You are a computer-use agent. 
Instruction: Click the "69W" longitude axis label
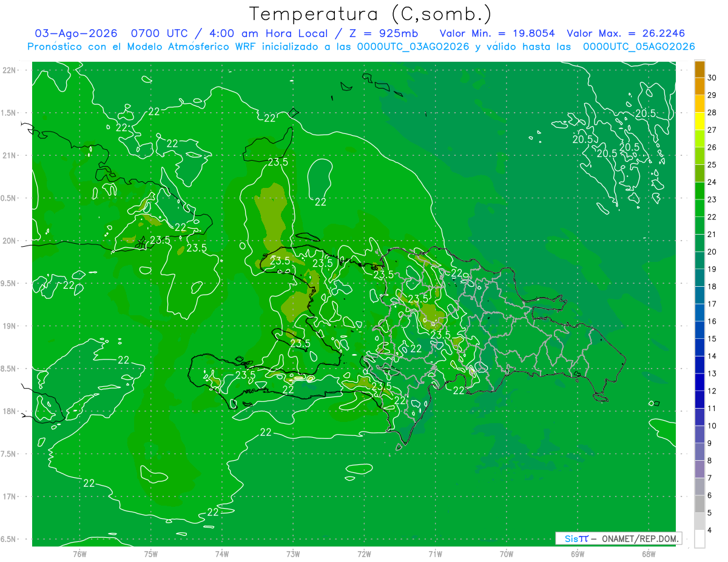click(x=578, y=554)
